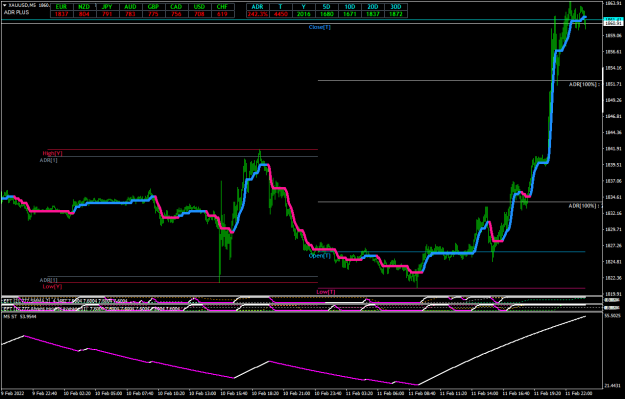Click the XAUUSD,M5 chart title
The image size is (625, 399).
click(x=23, y=6)
